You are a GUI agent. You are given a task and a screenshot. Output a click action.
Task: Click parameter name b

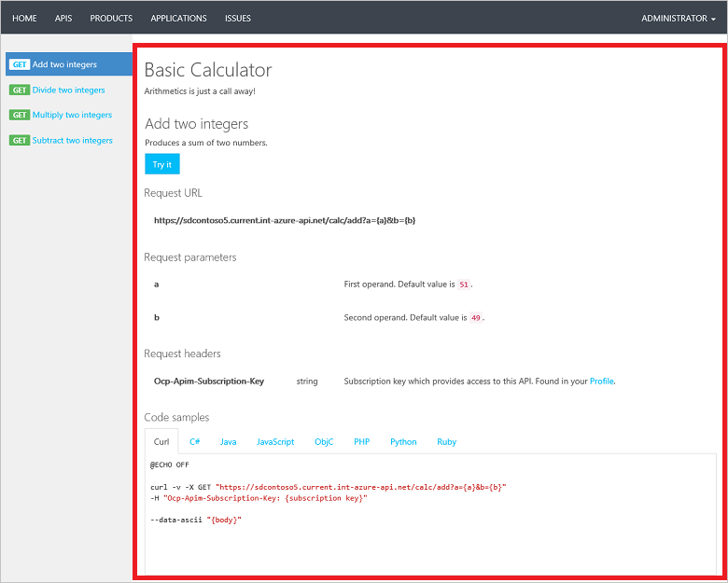point(157,318)
